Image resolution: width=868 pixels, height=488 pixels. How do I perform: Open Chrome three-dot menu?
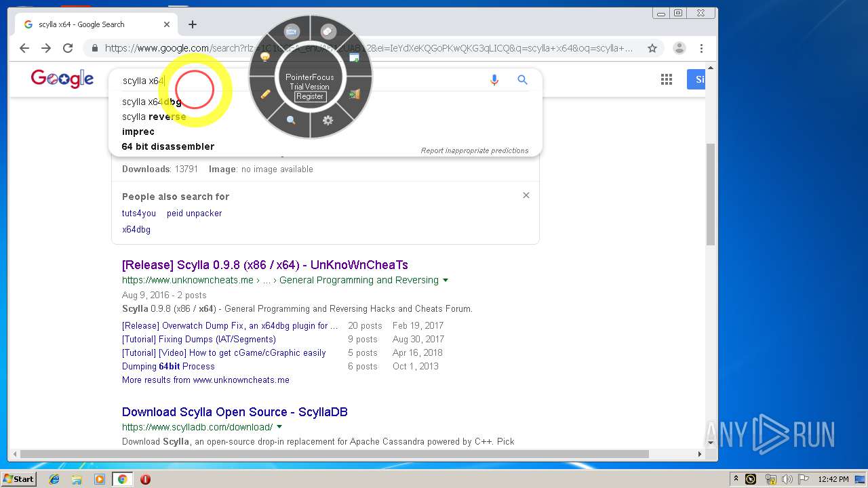point(702,48)
